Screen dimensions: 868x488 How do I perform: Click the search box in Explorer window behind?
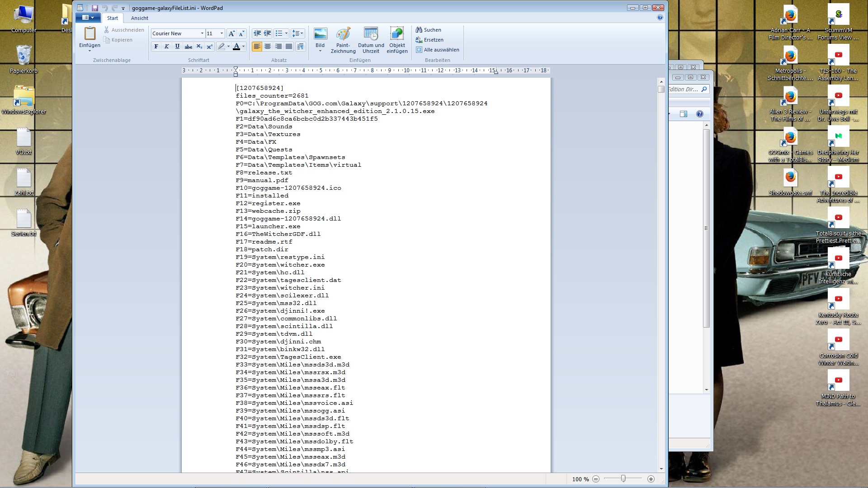coord(688,89)
